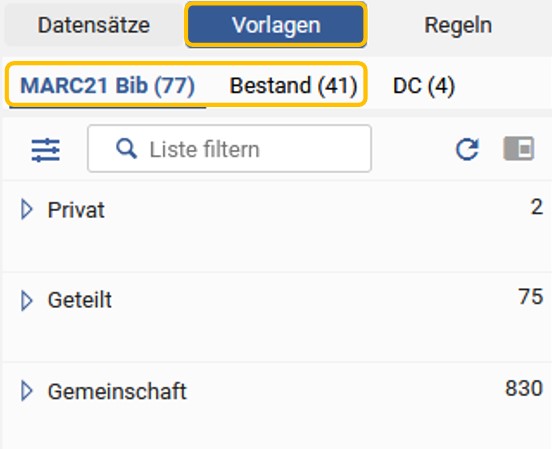
Task: Select the Geteilt folder label
Action: (x=80, y=300)
